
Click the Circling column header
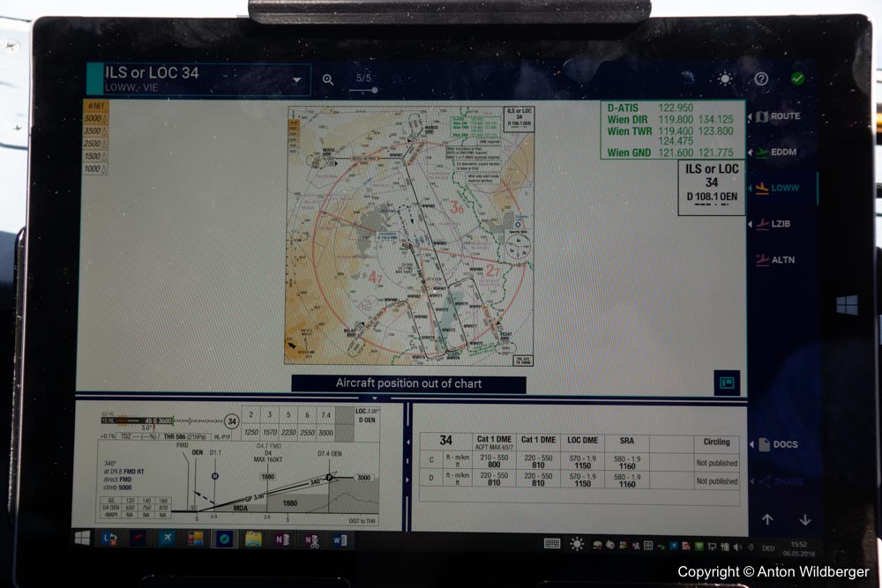(x=716, y=442)
